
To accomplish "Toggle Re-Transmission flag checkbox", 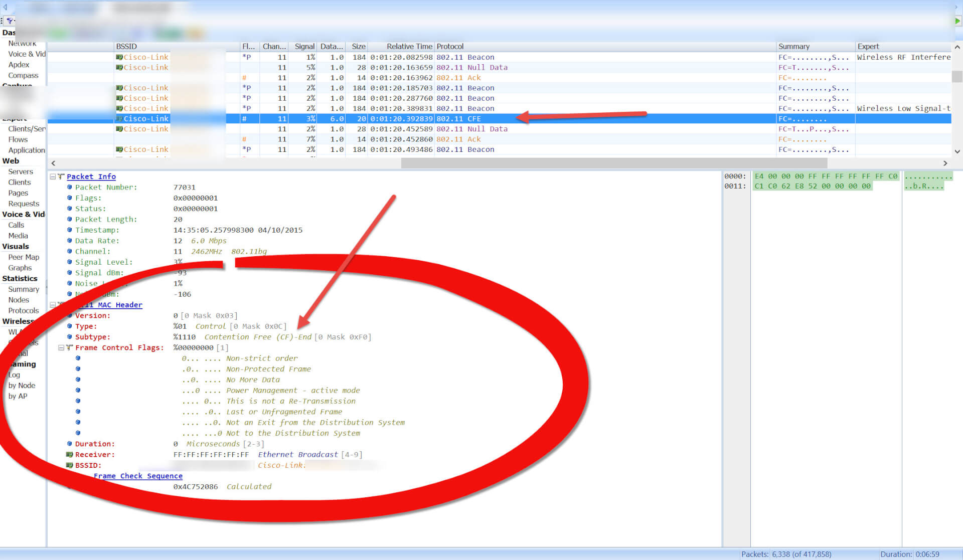I will pos(81,401).
